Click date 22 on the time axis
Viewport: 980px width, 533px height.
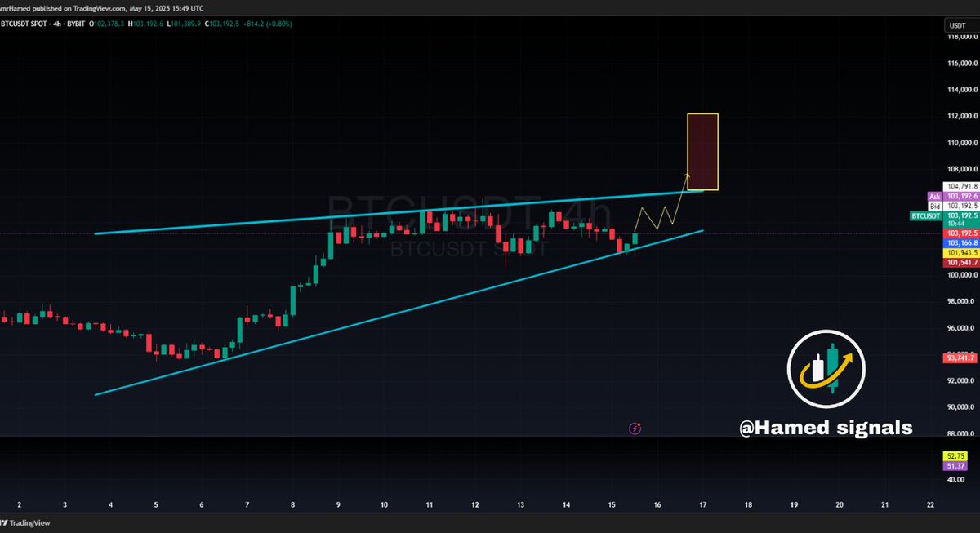(931, 505)
